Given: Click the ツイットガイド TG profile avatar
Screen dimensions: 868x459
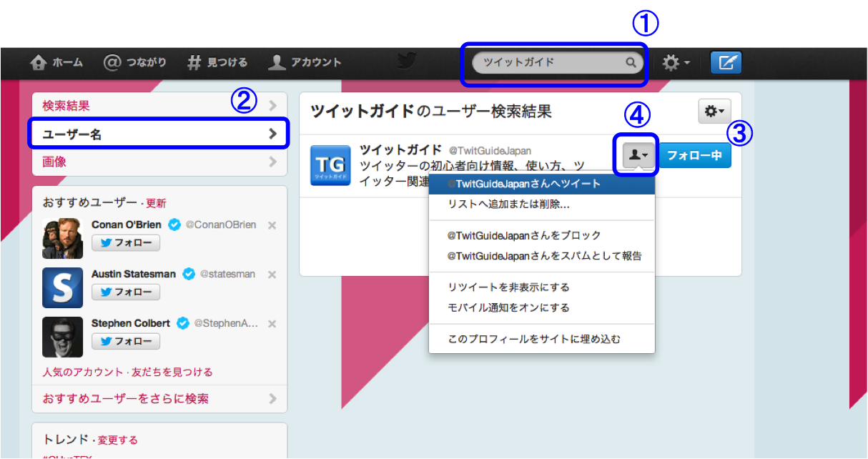Looking at the screenshot, I should [x=330, y=166].
